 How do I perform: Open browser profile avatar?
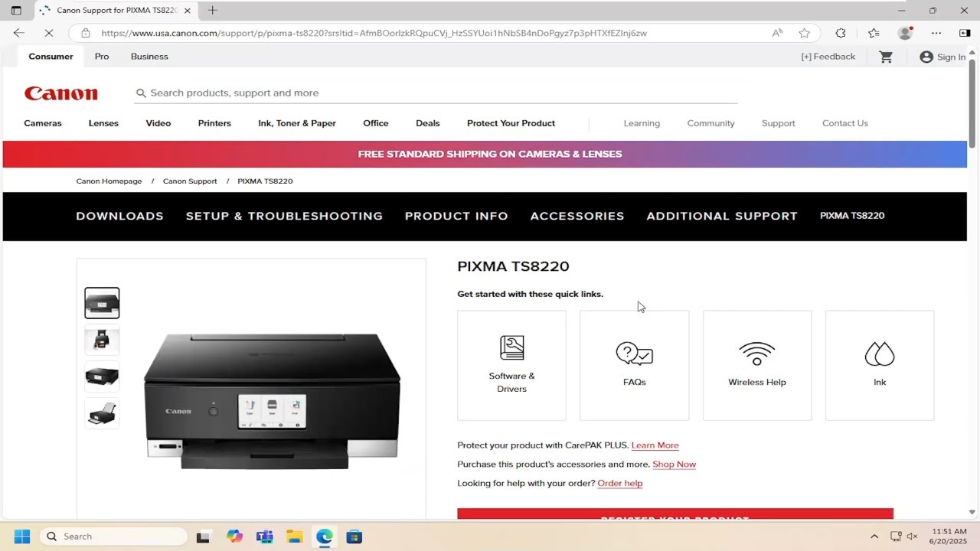905,33
